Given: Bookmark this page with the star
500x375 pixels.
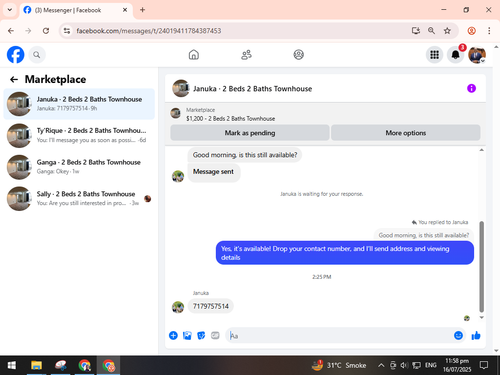Looking at the screenshot, I should (447, 31).
